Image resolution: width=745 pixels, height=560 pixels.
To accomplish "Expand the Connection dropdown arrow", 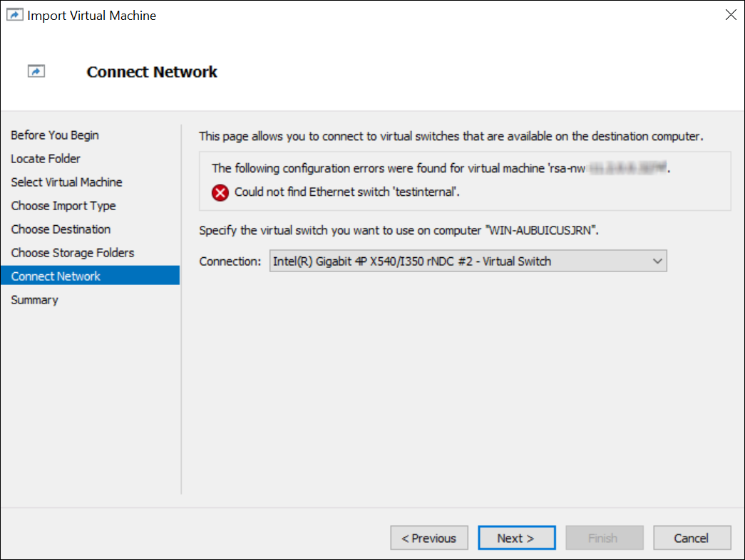I will tap(657, 261).
